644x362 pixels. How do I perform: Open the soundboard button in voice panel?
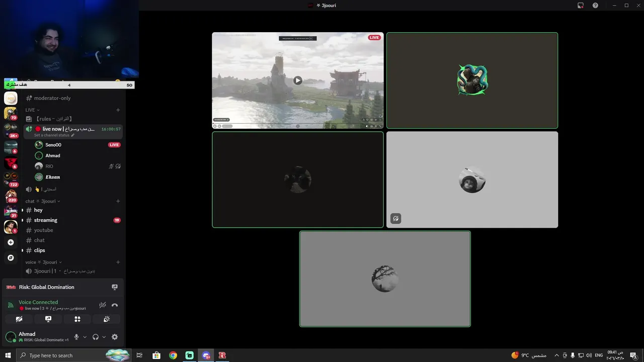(106, 319)
